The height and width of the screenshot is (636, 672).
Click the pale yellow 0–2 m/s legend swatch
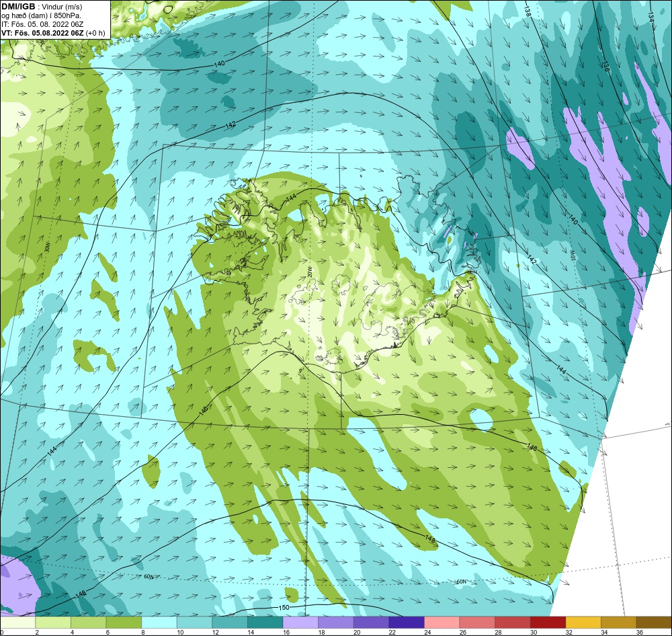point(18,623)
